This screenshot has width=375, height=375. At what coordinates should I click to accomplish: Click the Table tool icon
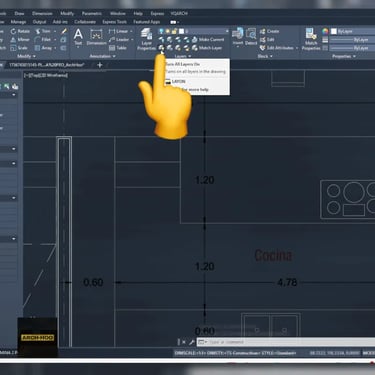click(x=118, y=48)
